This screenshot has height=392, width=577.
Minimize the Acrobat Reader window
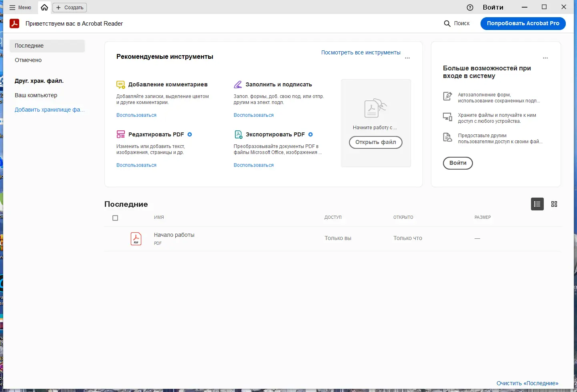pyautogui.click(x=525, y=7)
